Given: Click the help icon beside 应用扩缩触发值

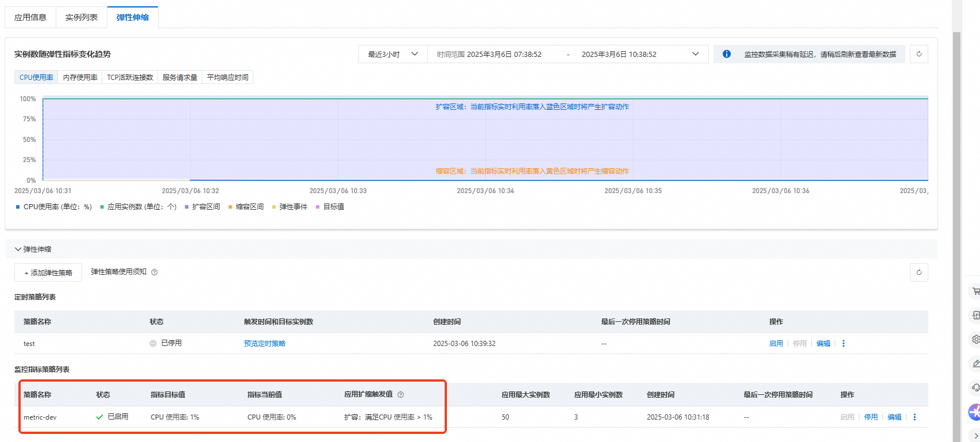Looking at the screenshot, I should tap(401, 395).
